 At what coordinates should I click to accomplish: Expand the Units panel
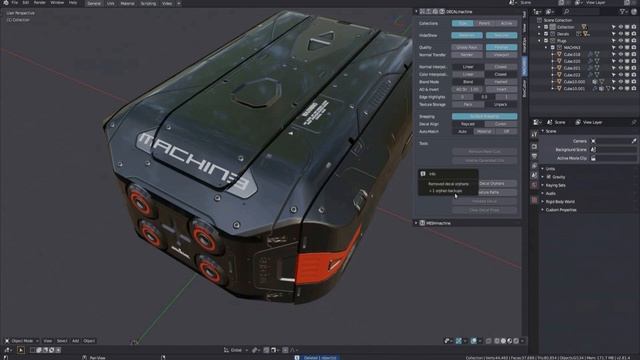point(549,169)
